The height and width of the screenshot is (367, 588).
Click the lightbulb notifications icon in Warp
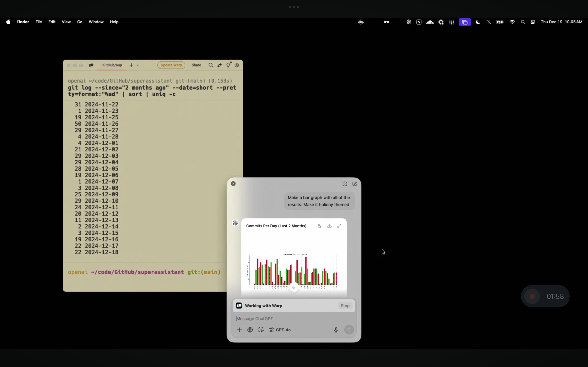pyautogui.click(x=228, y=65)
